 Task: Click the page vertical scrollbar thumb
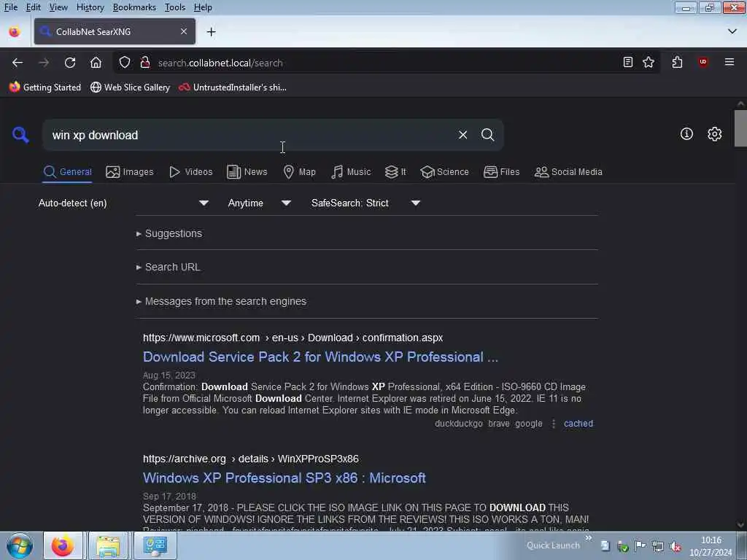(740, 128)
